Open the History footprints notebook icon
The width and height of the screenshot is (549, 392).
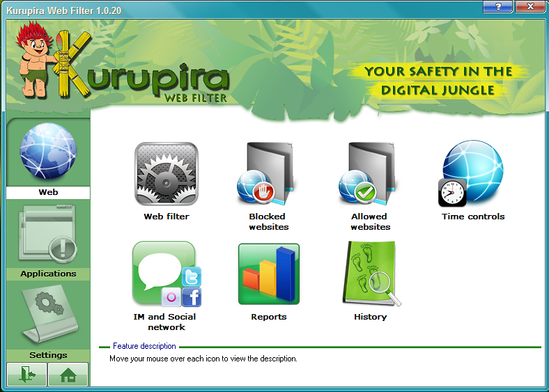click(371, 274)
